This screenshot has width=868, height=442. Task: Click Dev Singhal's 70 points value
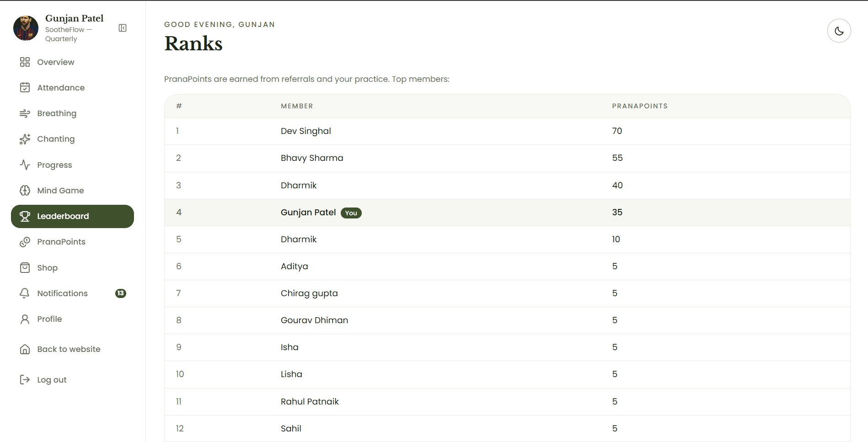[617, 131]
